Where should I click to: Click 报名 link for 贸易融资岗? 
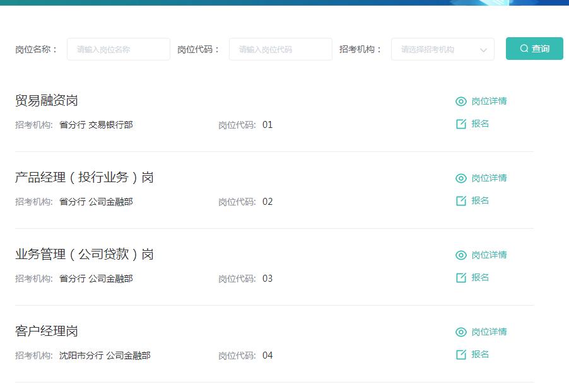479,124
